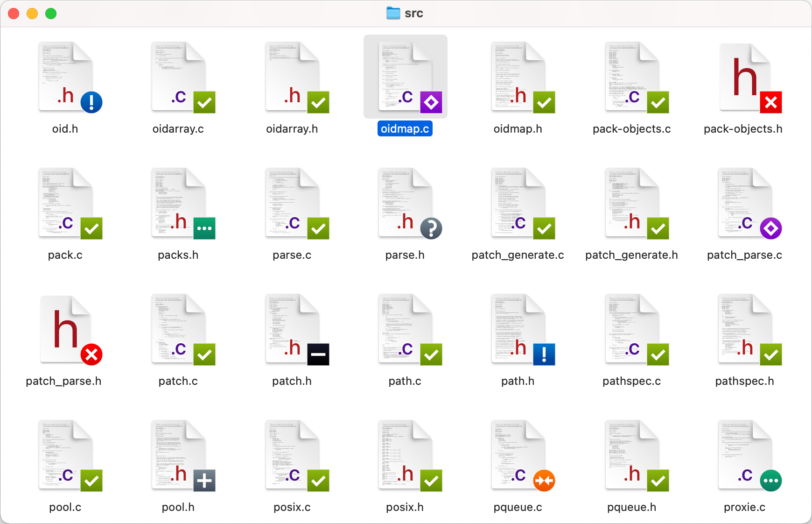Click the patch_parse.h file icon

pyautogui.click(x=65, y=329)
